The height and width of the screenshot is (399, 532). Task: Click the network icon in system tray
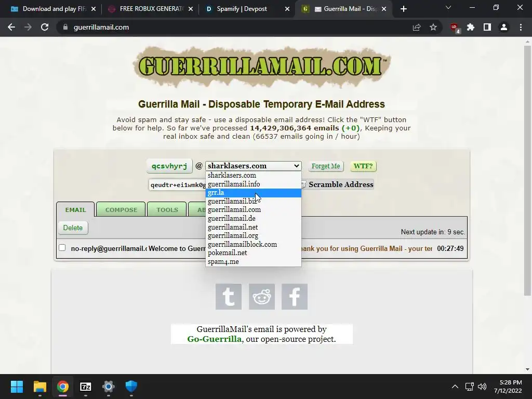pyautogui.click(x=470, y=387)
